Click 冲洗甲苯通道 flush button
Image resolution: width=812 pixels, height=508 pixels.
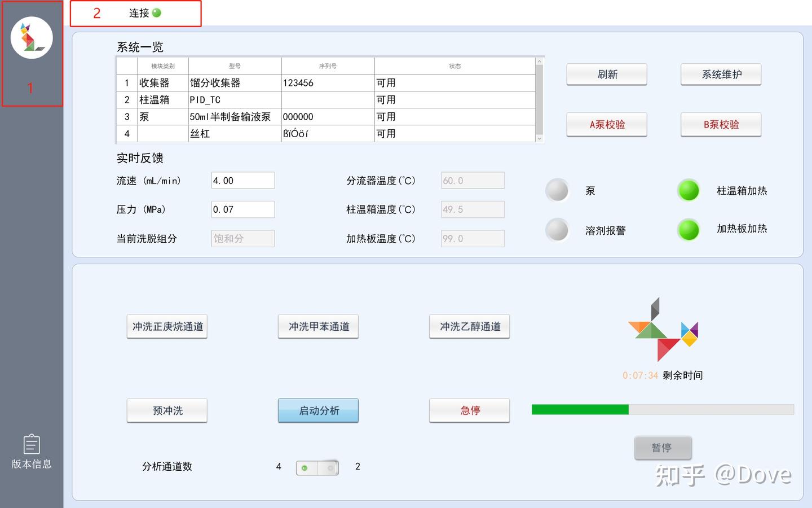317,326
